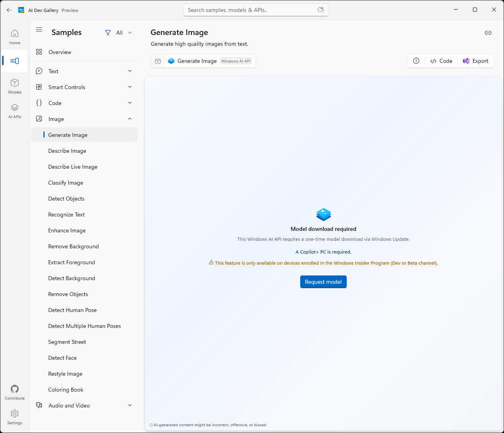Open the Overview page
The height and width of the screenshot is (433, 504).
pos(84,52)
